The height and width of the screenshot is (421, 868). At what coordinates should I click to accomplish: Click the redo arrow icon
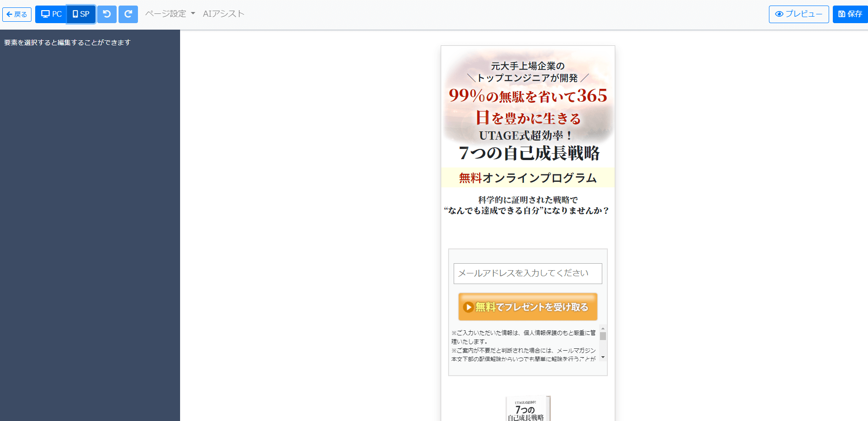point(128,14)
